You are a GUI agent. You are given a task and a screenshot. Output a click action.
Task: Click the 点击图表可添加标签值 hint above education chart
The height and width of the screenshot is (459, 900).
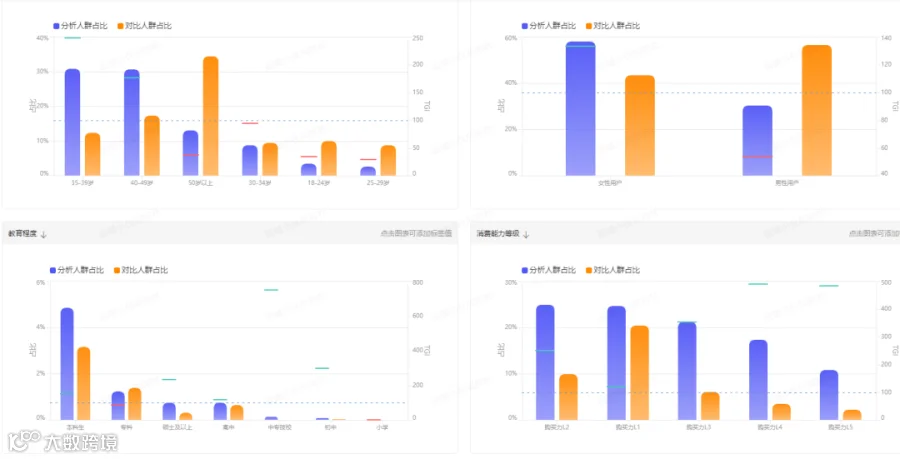tap(416, 234)
